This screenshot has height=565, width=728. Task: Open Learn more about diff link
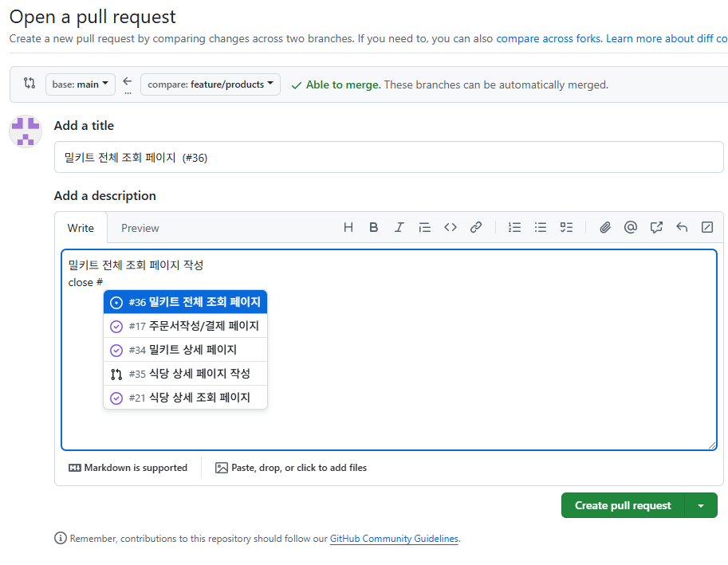tap(667, 38)
